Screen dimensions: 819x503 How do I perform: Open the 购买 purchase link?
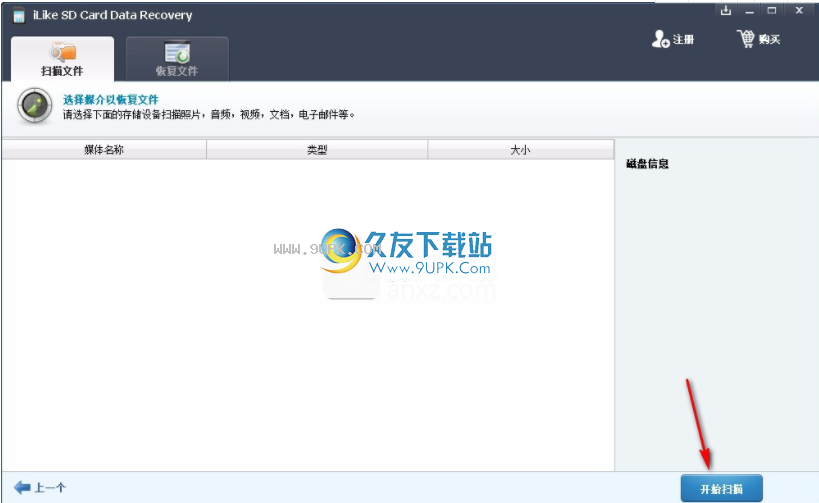point(758,39)
